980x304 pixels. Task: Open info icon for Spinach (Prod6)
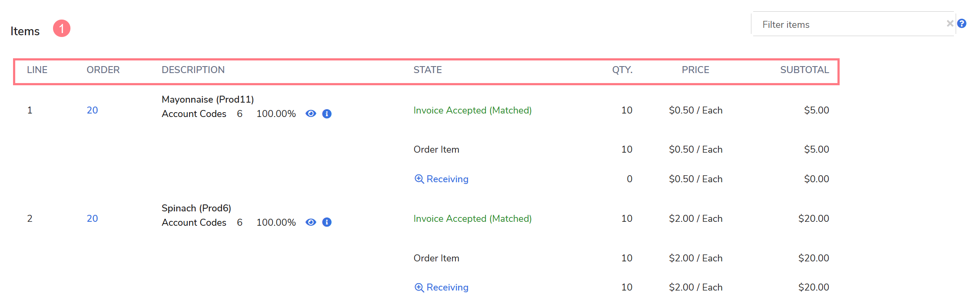click(327, 222)
